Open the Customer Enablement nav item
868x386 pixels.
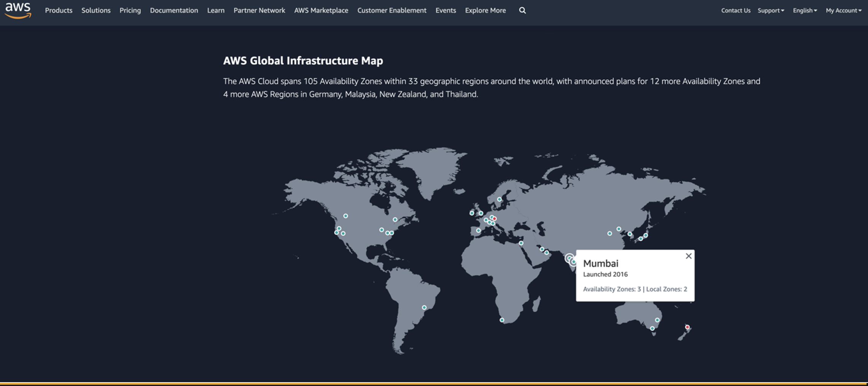coord(392,10)
